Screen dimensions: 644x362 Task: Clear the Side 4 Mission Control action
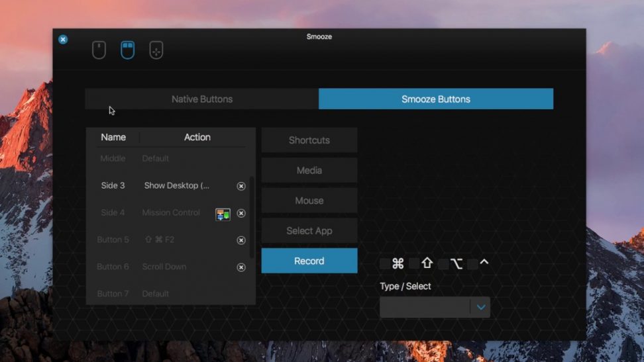[241, 213]
